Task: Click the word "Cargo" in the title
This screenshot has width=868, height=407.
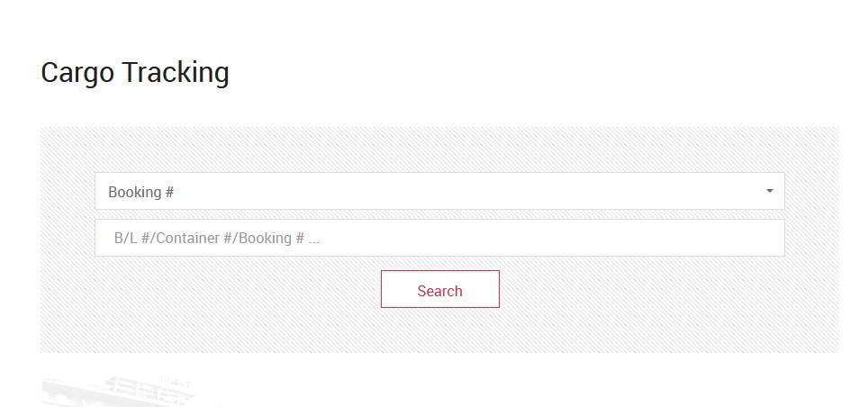Action: (77, 73)
